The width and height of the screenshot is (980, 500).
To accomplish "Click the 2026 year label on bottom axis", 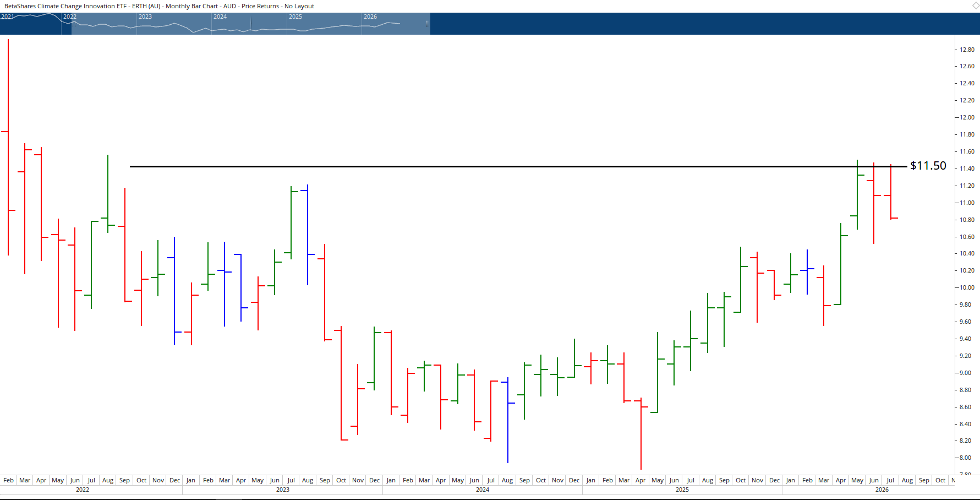I will (882, 490).
